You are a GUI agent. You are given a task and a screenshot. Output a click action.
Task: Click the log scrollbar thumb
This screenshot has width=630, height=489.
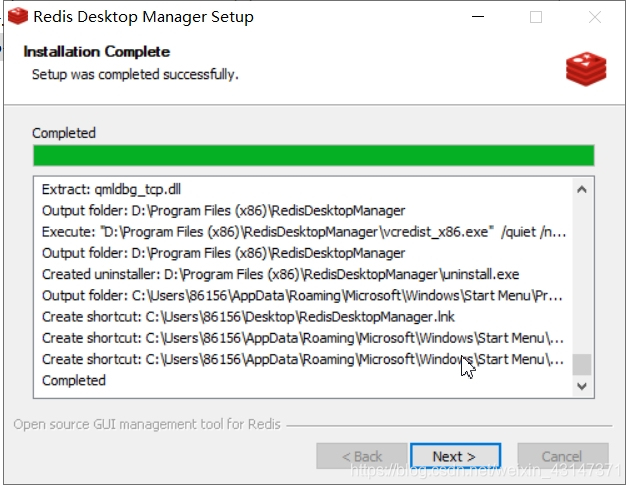pos(582,364)
